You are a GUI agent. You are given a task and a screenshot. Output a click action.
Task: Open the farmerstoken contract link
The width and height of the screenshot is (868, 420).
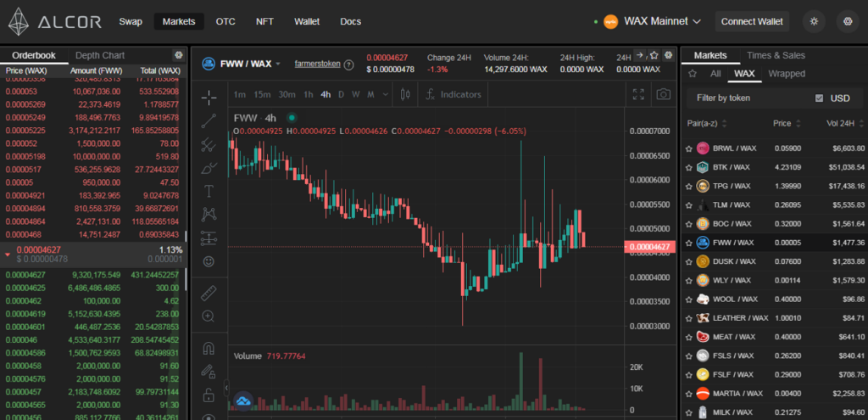pyautogui.click(x=317, y=64)
